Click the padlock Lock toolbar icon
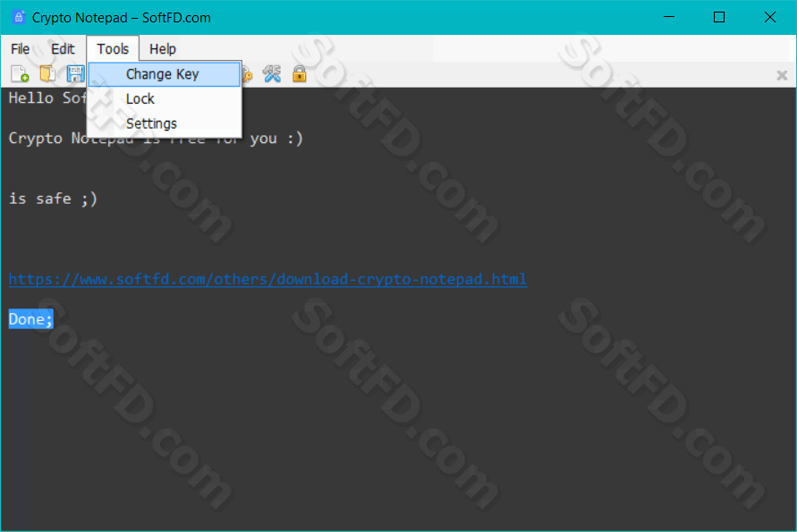The image size is (797, 532). click(x=300, y=74)
